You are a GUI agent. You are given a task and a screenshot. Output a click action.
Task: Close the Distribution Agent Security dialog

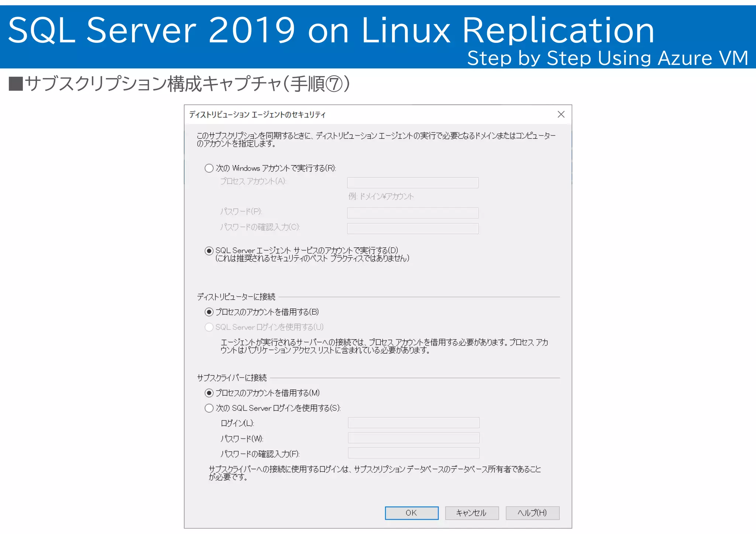561,114
